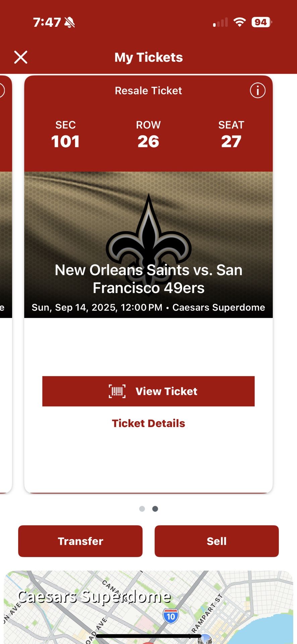
Task: Select the first carousel page dot
Action: pyautogui.click(x=142, y=508)
